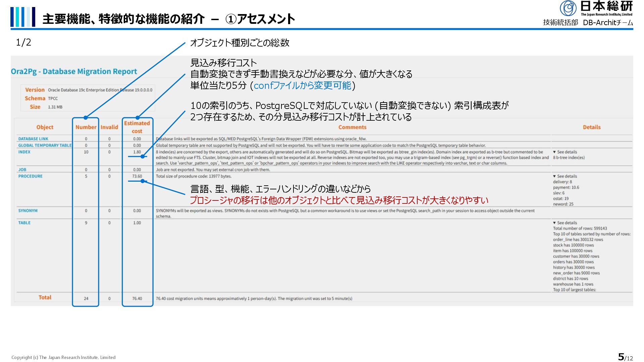
Task: Click the Comments column header
Action: pyautogui.click(x=352, y=127)
